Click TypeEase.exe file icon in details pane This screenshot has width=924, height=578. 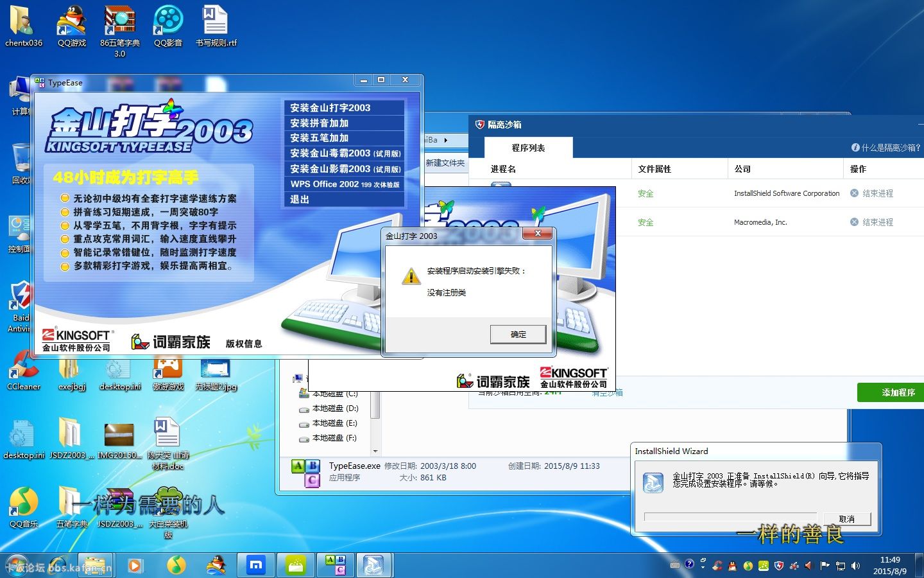point(305,473)
